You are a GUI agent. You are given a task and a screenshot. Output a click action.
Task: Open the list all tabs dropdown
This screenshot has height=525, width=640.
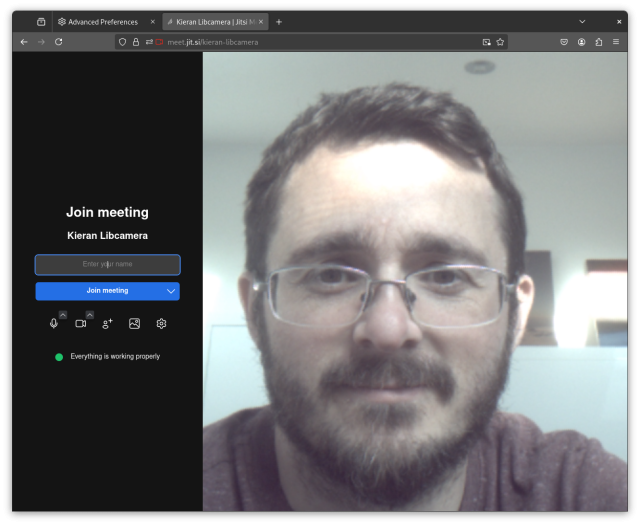tap(582, 21)
